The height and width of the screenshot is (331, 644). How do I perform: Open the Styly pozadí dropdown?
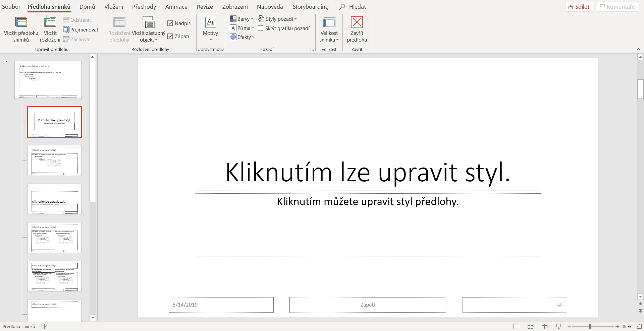(x=278, y=19)
